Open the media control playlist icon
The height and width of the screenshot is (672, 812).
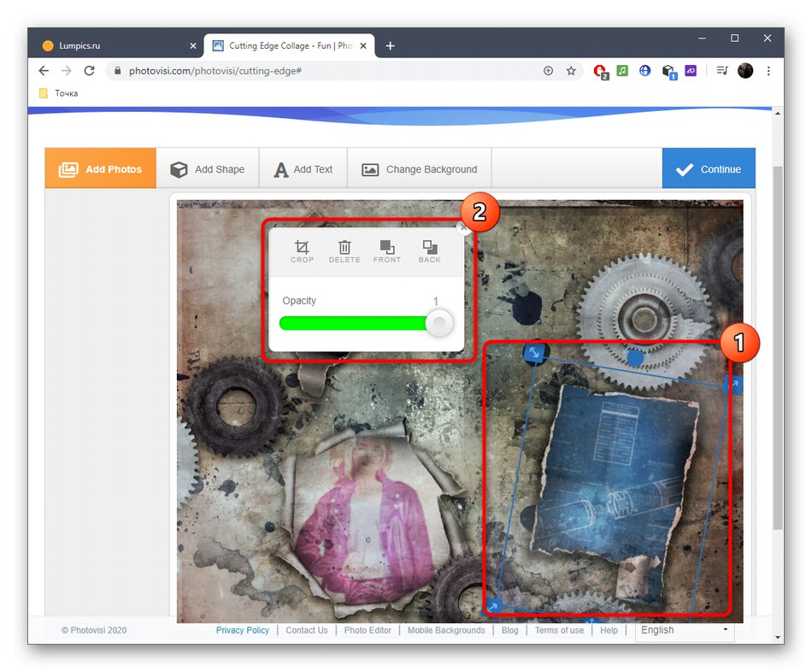click(x=722, y=70)
